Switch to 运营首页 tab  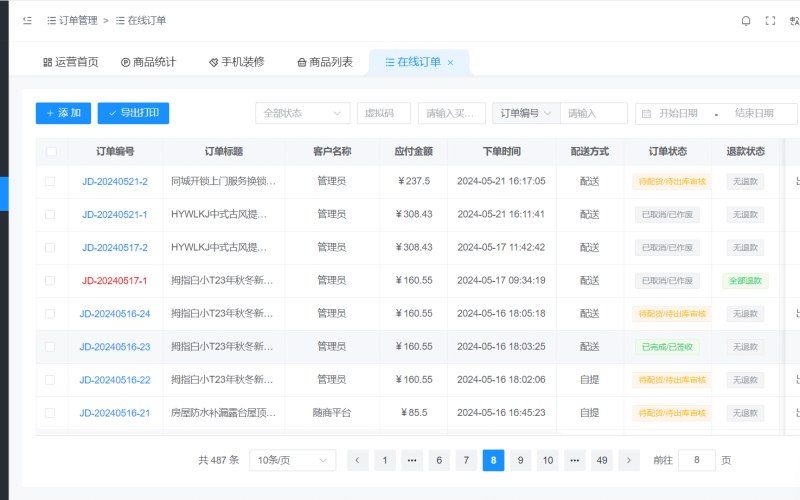pos(70,62)
